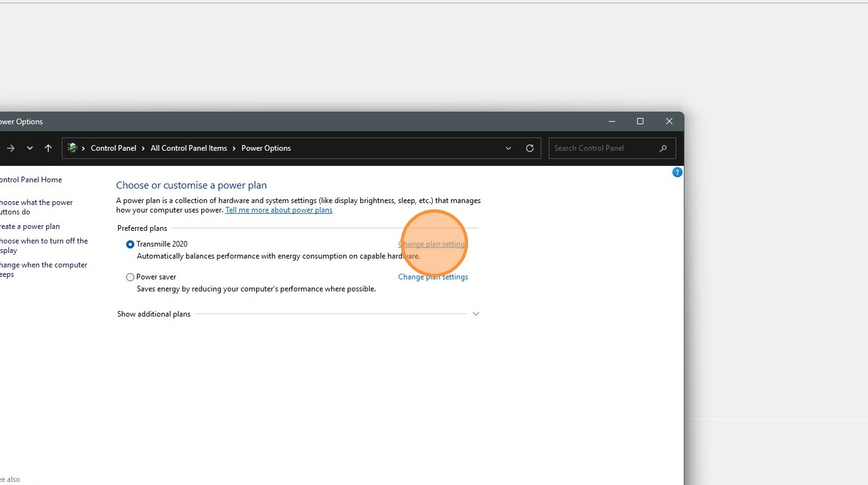Expand chevron after All Control Panel Items
This screenshot has height=485, width=868.
[234, 148]
